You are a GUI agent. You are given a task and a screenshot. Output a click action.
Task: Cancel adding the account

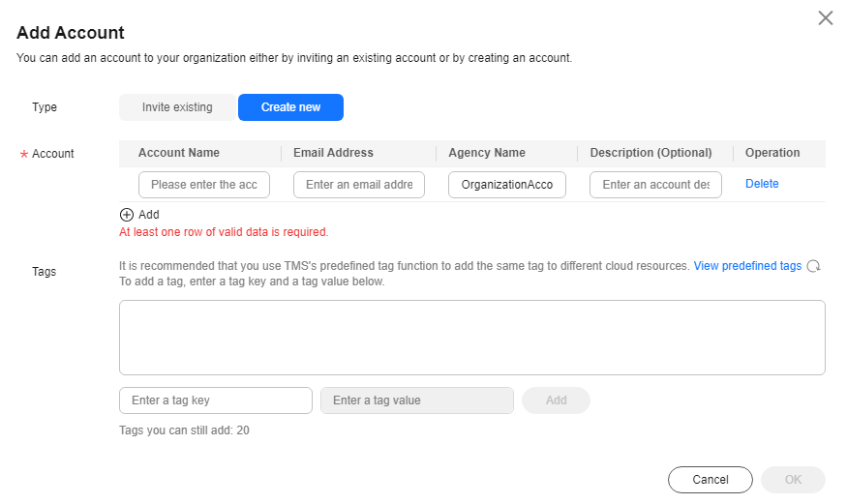pos(711,480)
